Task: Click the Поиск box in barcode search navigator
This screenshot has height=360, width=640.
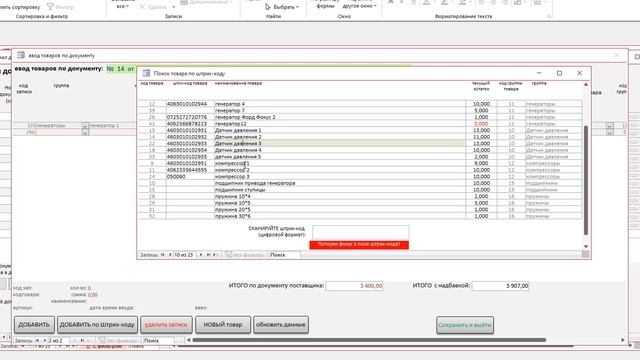Action: [284, 255]
